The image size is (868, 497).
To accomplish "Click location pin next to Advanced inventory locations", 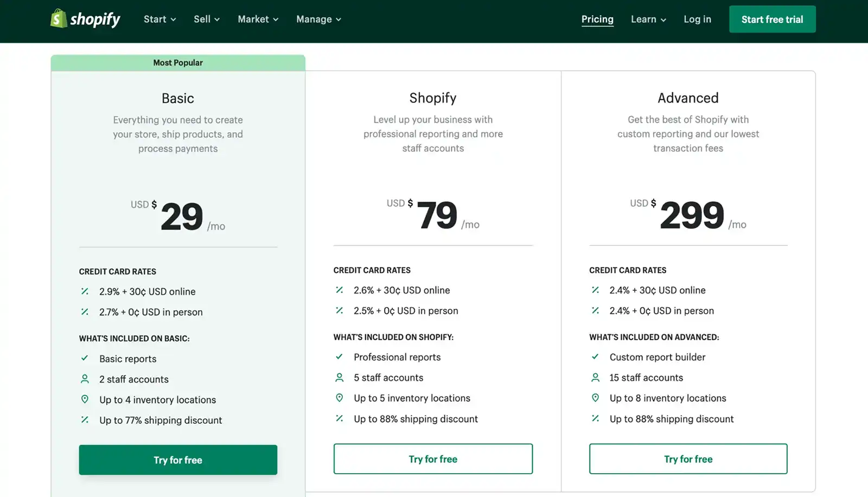I will coord(595,398).
